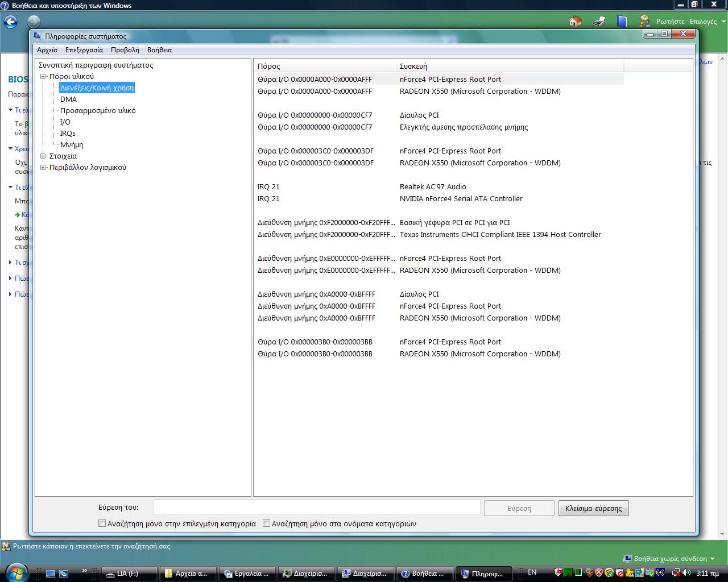Open Βοήθεια χωρίς σύνδεση dropdown
Viewport: 728px width, 582px height.
pyautogui.click(x=669, y=559)
